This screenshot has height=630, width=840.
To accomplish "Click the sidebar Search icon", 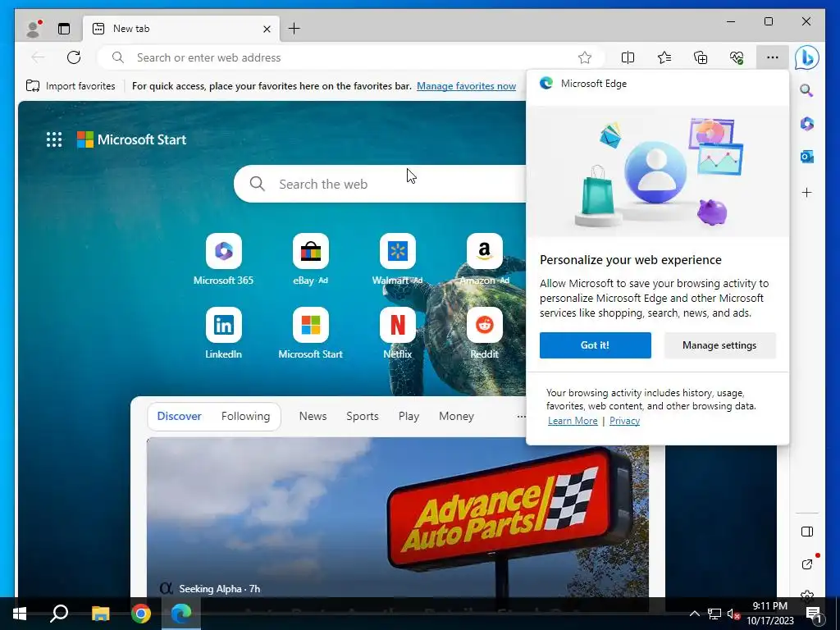I will click(x=806, y=90).
